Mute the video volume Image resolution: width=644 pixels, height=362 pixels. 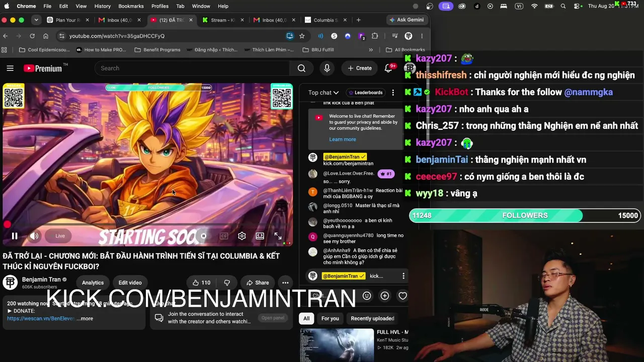[34, 236]
